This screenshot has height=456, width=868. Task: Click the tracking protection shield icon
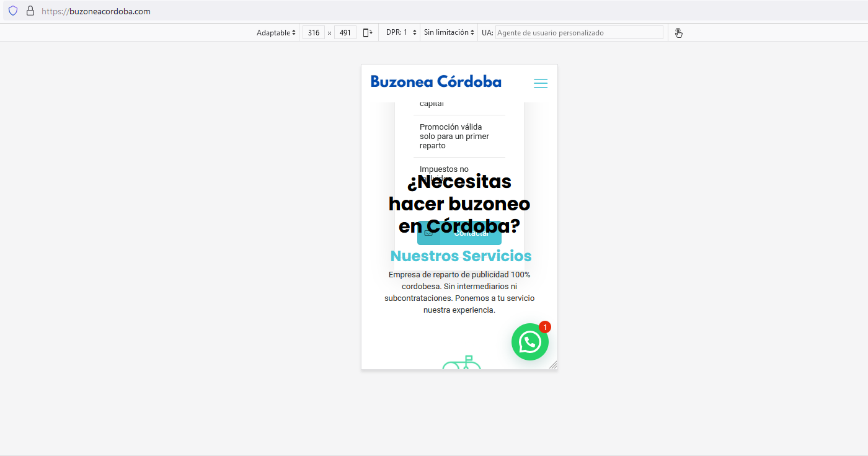13,11
